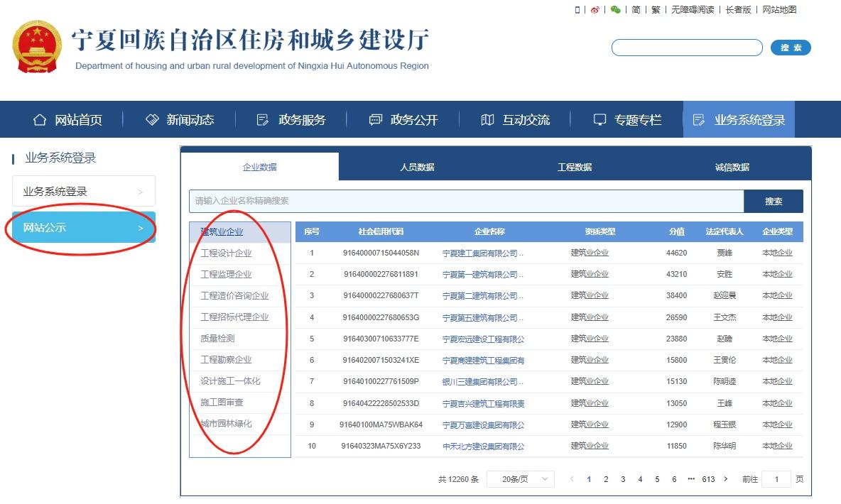Open the WeChat icon link

pyautogui.click(x=615, y=10)
